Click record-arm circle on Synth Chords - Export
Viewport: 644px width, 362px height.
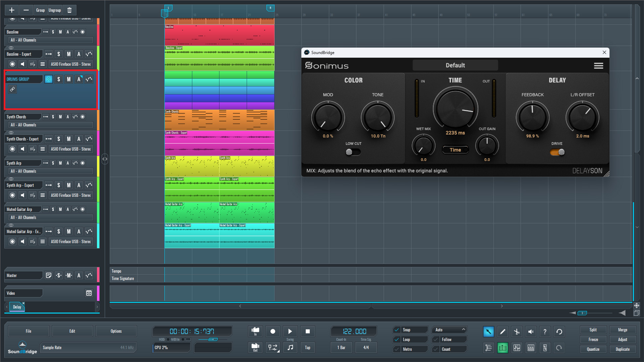point(12,149)
